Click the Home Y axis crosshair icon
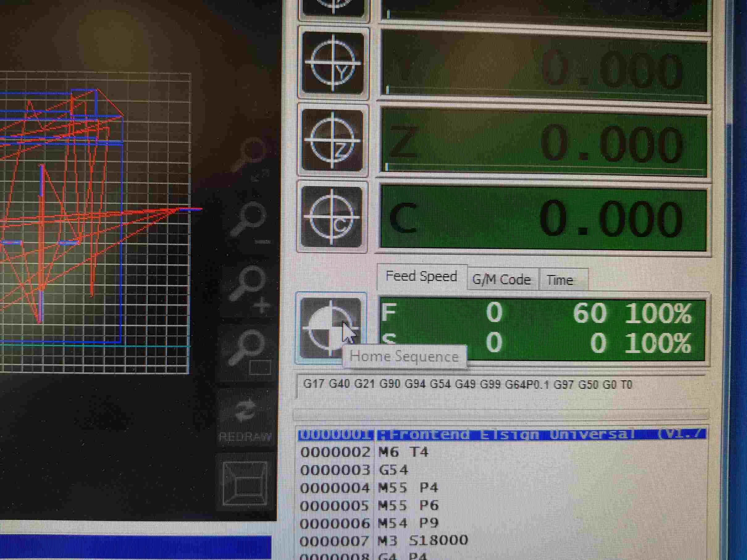Viewport: 747px width, 560px height. (333, 63)
